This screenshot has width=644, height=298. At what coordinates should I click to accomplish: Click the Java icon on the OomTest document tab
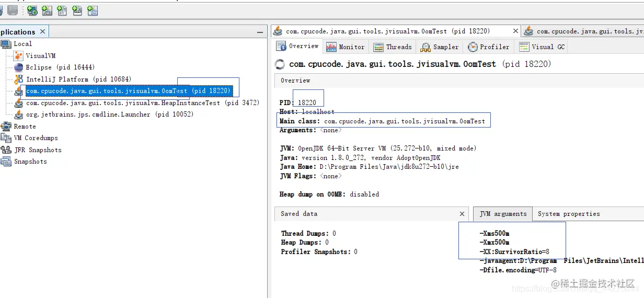click(x=278, y=31)
